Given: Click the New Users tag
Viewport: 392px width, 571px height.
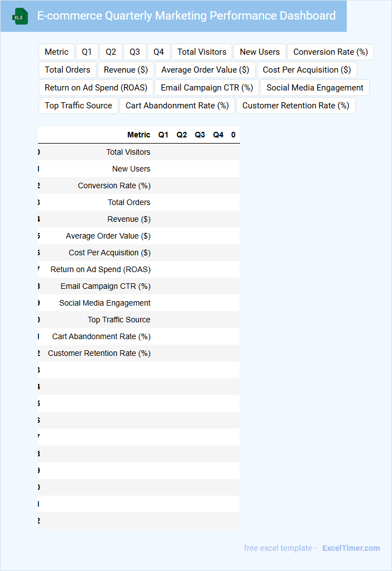Looking at the screenshot, I should click(x=260, y=52).
